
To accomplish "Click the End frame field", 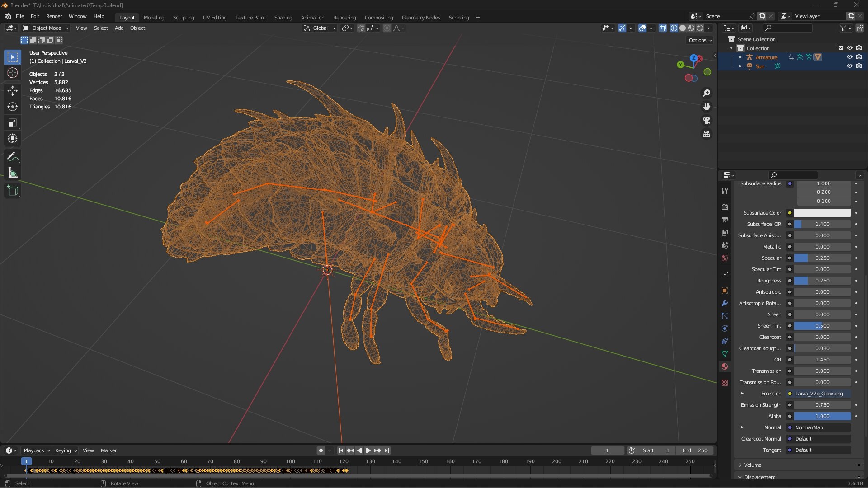I will click(695, 450).
